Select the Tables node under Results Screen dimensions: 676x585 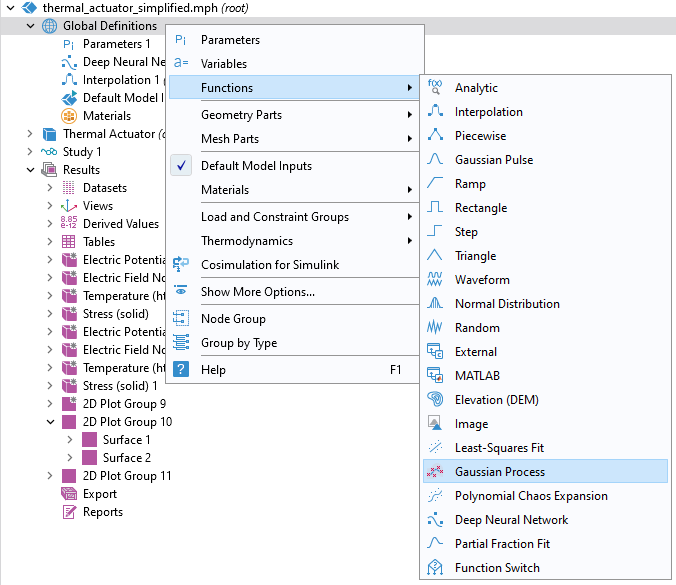pos(99,242)
